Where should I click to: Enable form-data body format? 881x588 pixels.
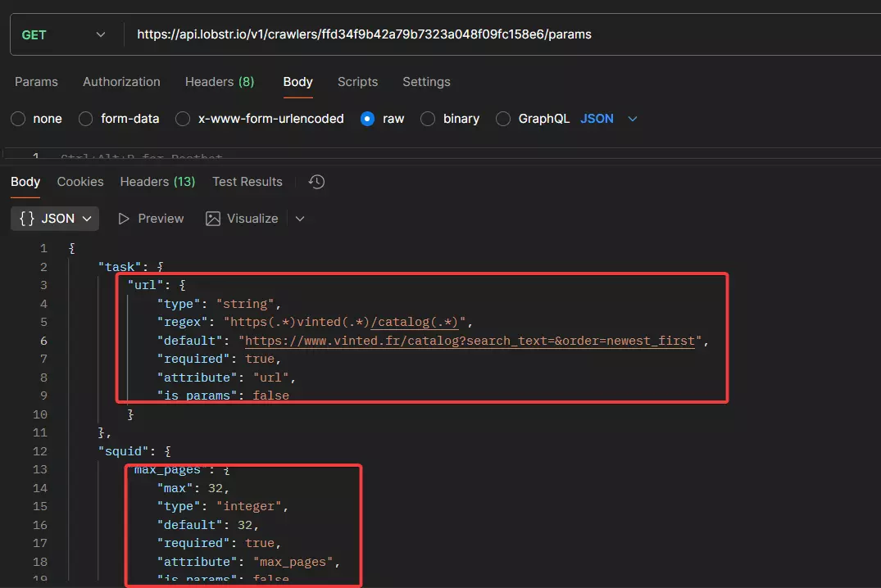[85, 119]
